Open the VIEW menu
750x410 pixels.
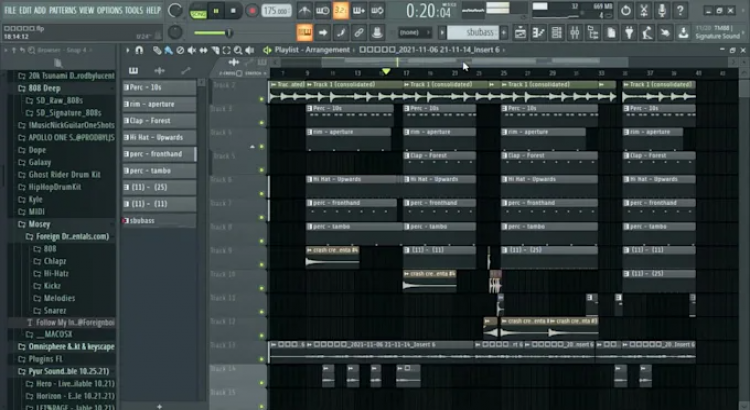pos(86,10)
